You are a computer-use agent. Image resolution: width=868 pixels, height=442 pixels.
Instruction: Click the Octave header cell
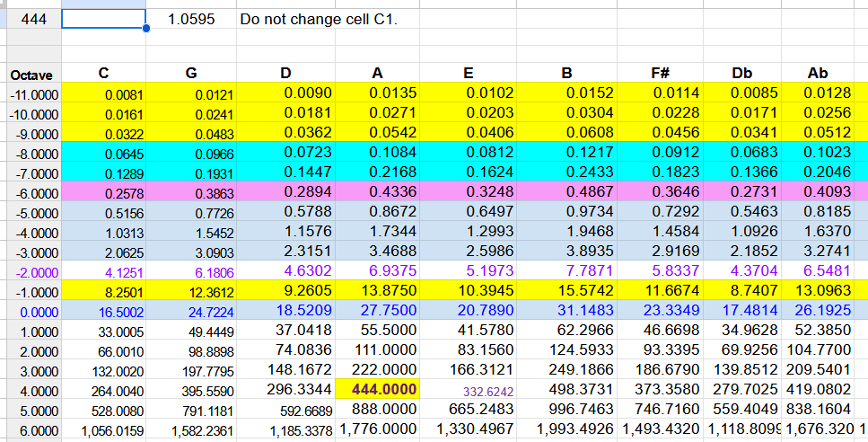[31, 75]
